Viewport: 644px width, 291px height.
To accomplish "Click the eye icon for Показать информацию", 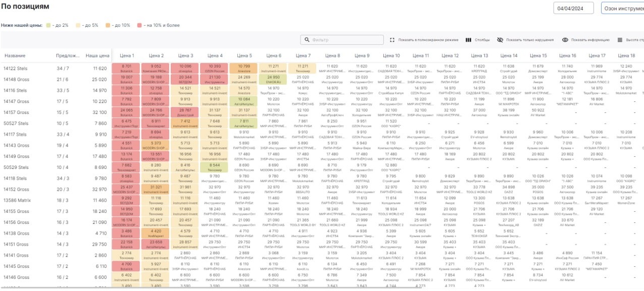I will (565, 40).
